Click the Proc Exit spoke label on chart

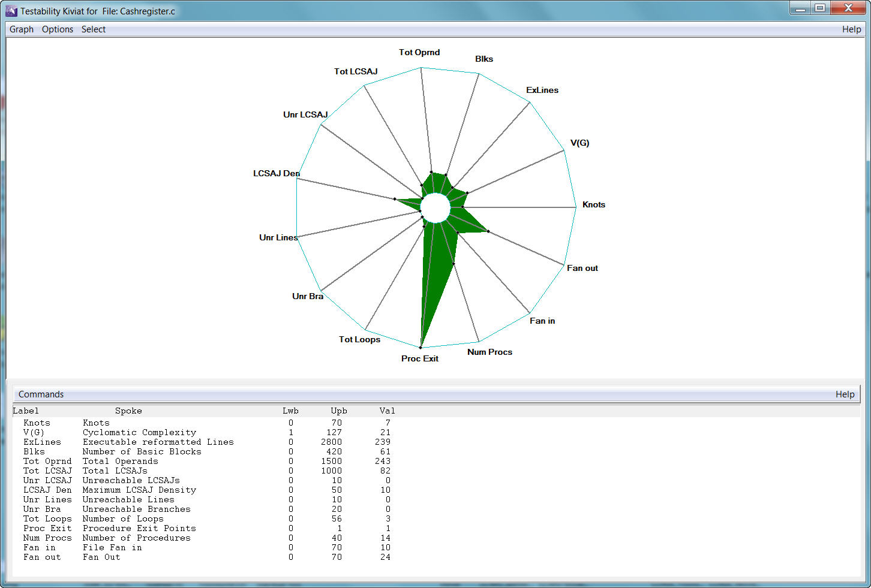420,358
